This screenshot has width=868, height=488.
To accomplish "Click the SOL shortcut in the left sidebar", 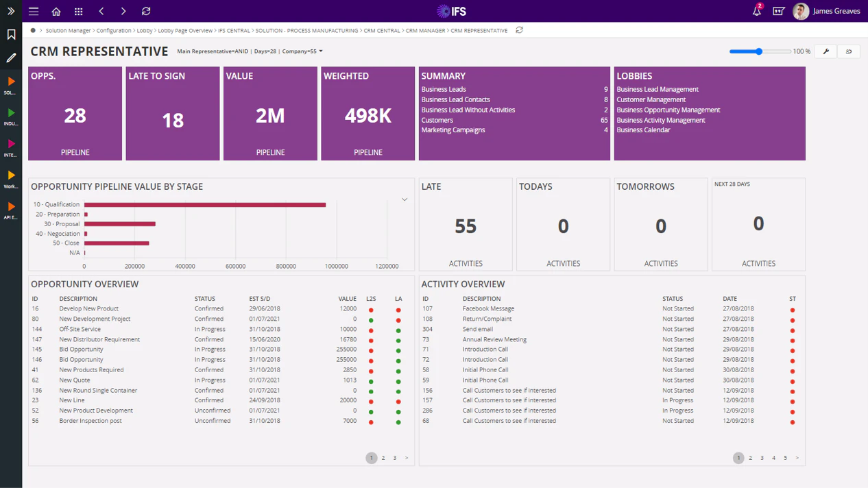I will coord(10,86).
